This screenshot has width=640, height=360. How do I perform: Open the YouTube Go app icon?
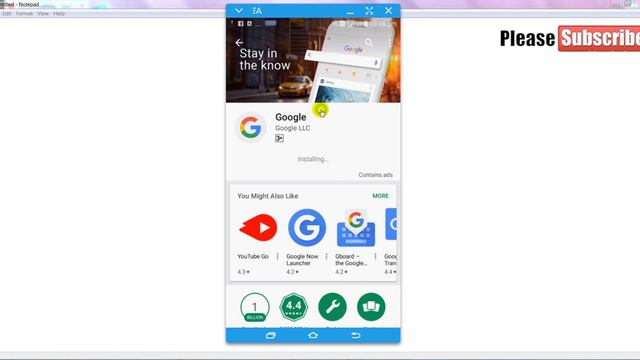(x=258, y=227)
